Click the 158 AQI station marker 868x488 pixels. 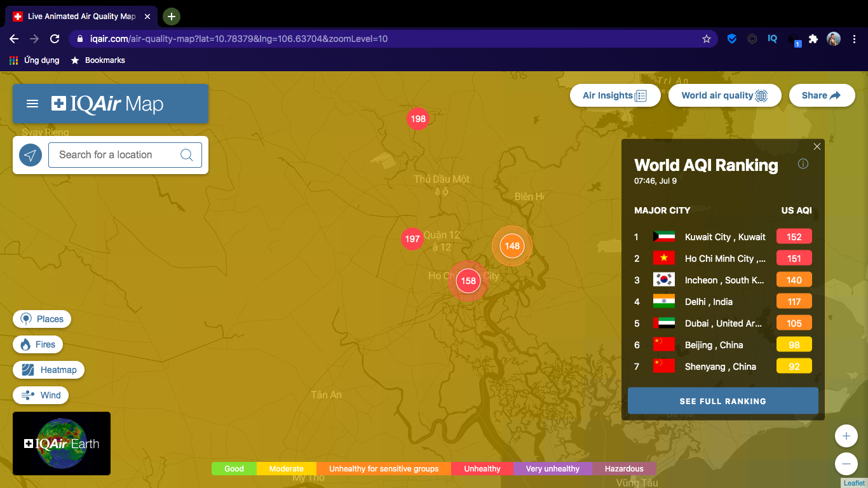coord(468,281)
